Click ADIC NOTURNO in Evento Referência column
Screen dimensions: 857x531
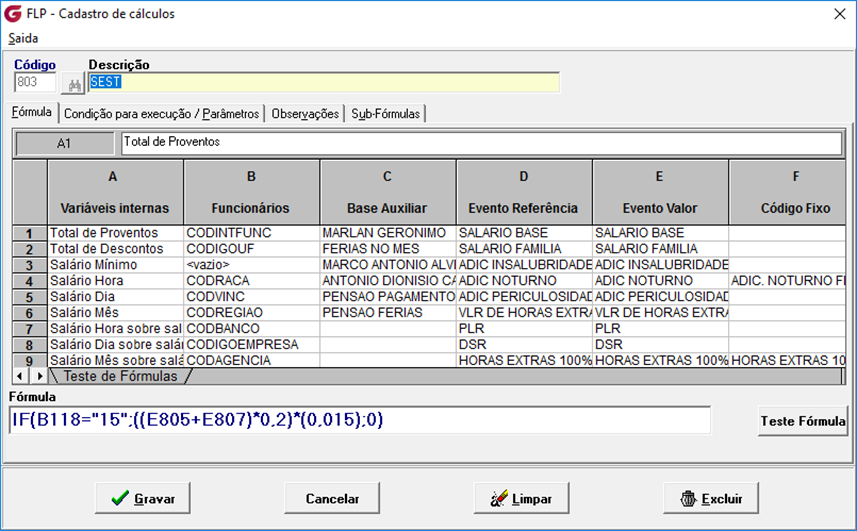(x=524, y=281)
